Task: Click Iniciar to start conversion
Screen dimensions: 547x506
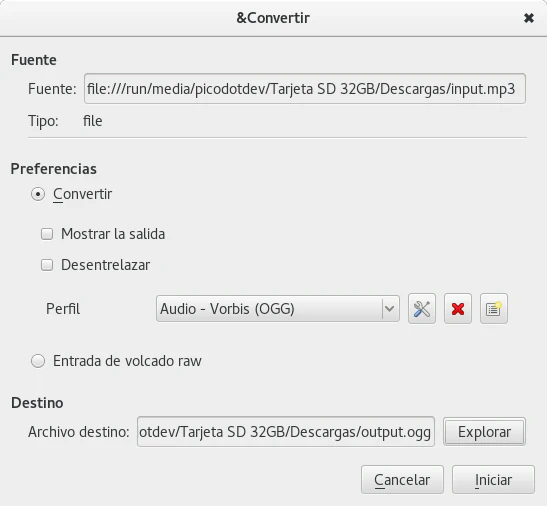Action: (x=493, y=480)
